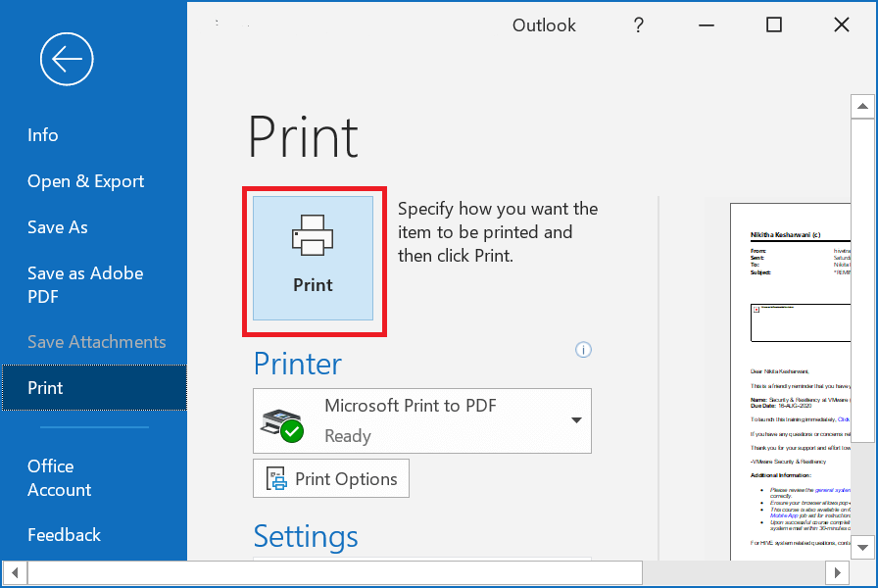This screenshot has width=878, height=588.
Task: Click the Settings section heading
Action: point(306,536)
